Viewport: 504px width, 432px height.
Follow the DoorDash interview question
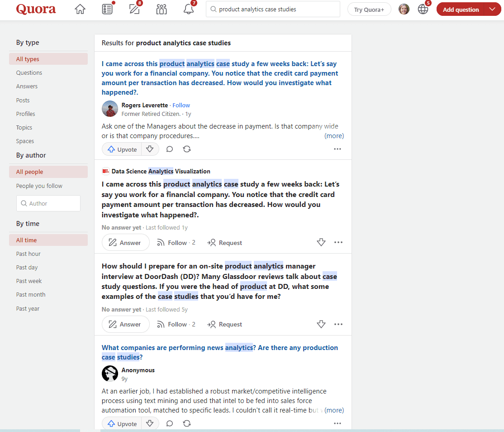176,324
